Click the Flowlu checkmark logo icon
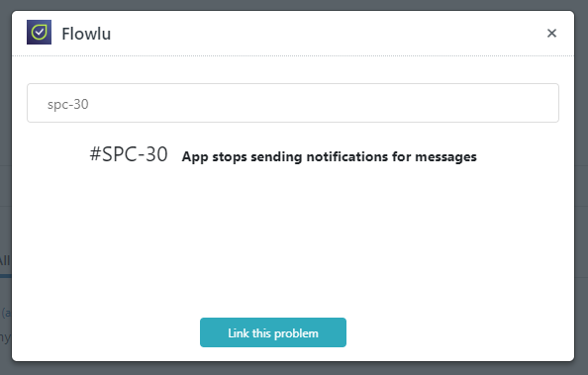Image resolution: width=588 pixels, height=375 pixels. 39,33
